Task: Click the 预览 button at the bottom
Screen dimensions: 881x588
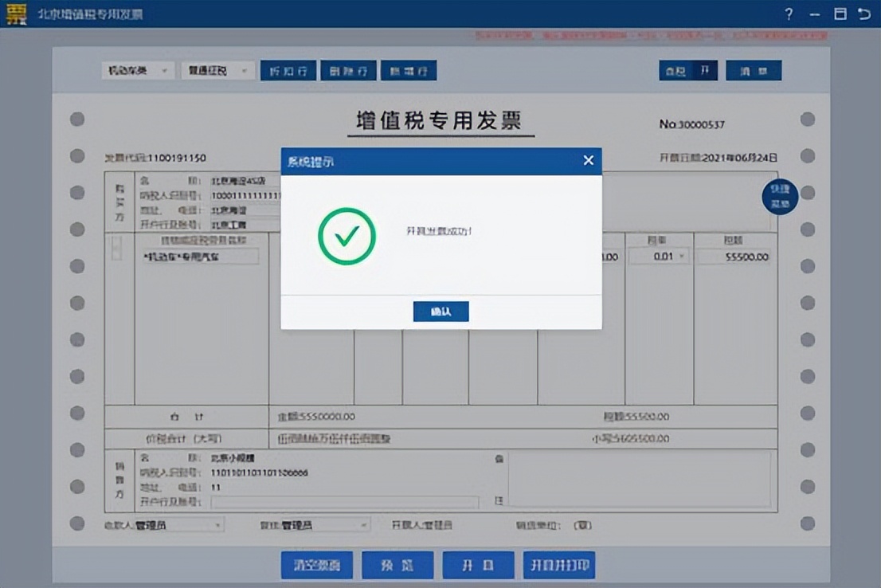Action: click(397, 565)
